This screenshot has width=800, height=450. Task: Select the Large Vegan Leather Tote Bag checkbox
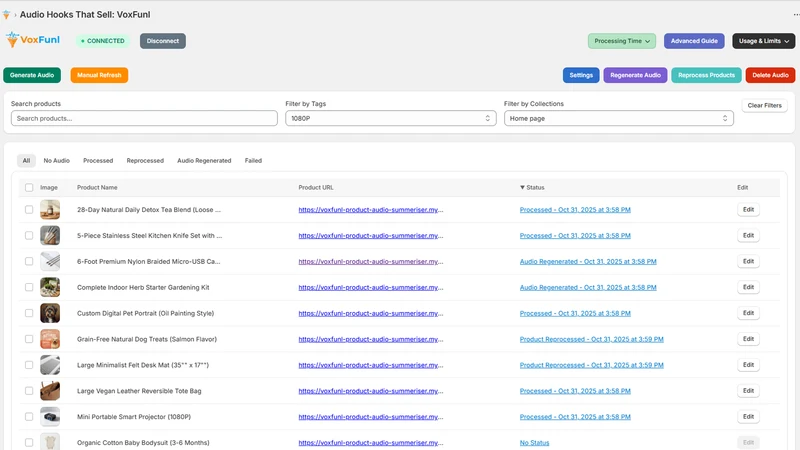[x=29, y=391]
